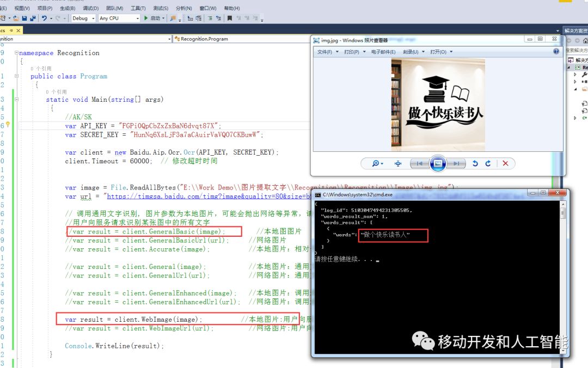Pin the open .cs document tab
Screen dimensions: 588x368
click(11, 30)
